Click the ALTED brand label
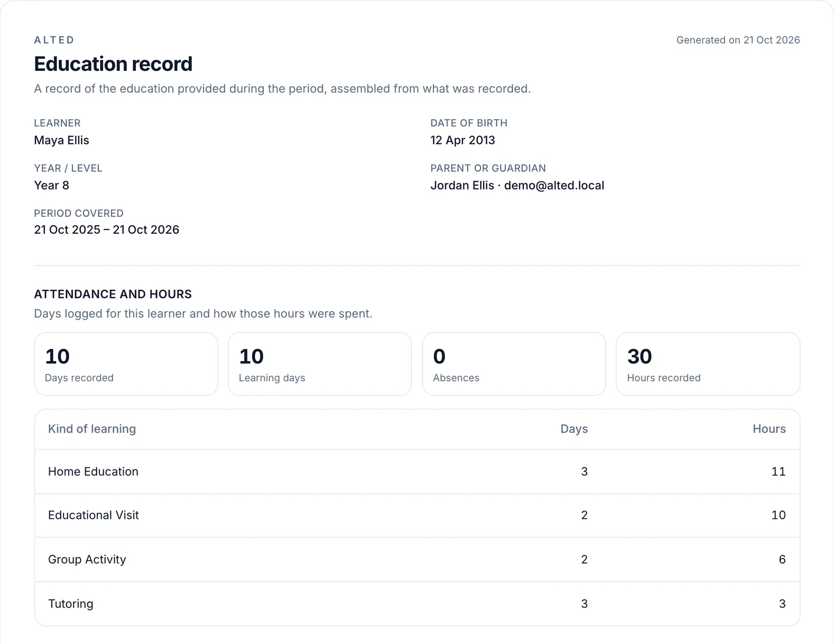Screen dimensions: 834x644 [x=54, y=40]
